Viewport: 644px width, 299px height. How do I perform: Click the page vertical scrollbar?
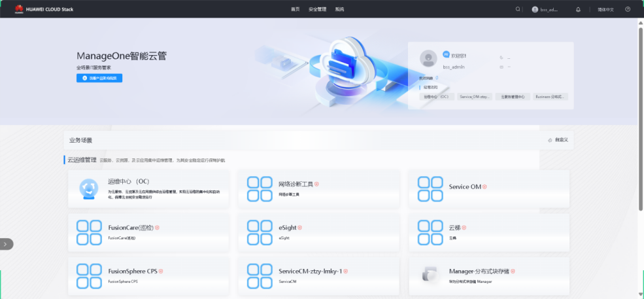(641, 118)
